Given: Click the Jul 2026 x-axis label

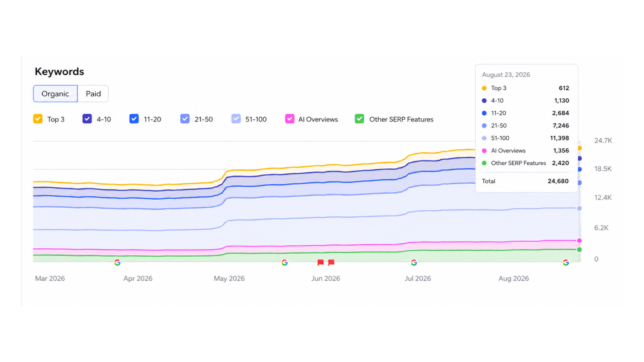Looking at the screenshot, I should [x=418, y=278].
